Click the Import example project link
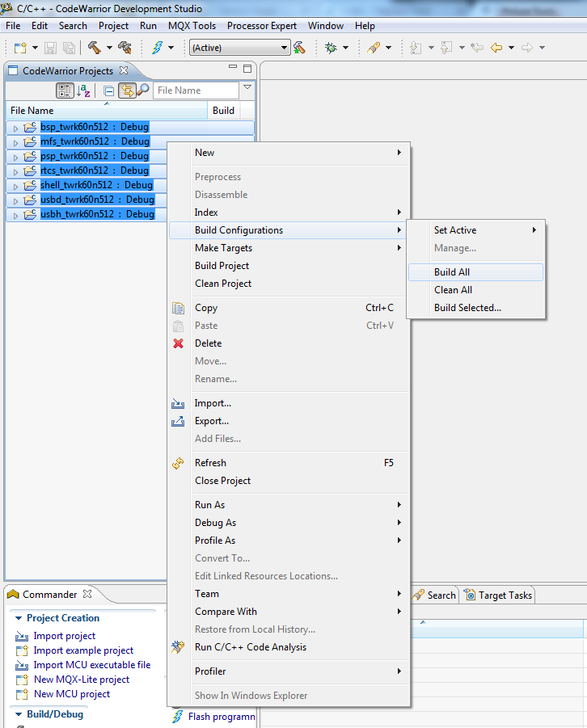 pyautogui.click(x=83, y=650)
